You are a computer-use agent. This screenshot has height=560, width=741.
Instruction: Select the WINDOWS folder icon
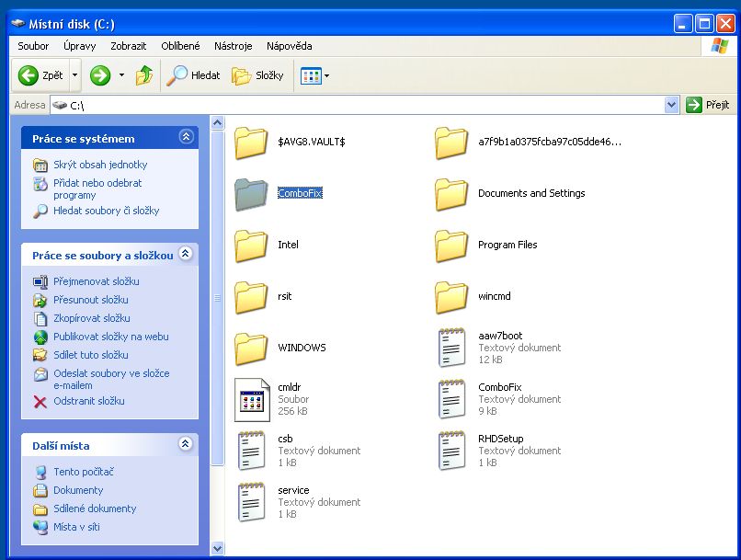click(250, 349)
